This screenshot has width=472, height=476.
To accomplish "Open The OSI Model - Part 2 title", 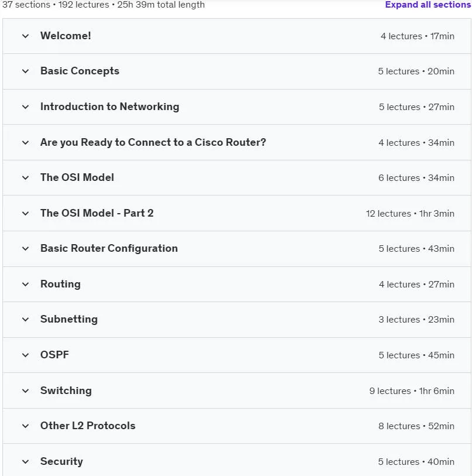I will coord(97,213).
